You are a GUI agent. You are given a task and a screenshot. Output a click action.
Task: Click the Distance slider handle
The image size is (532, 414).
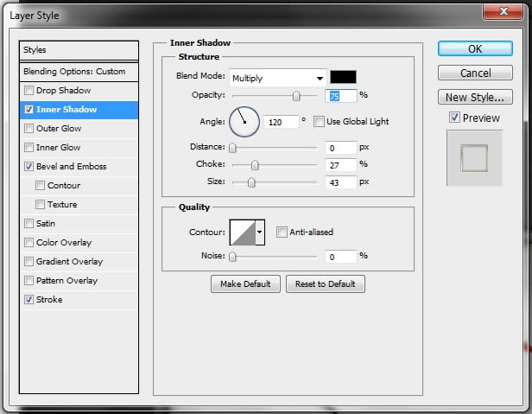tap(232, 148)
